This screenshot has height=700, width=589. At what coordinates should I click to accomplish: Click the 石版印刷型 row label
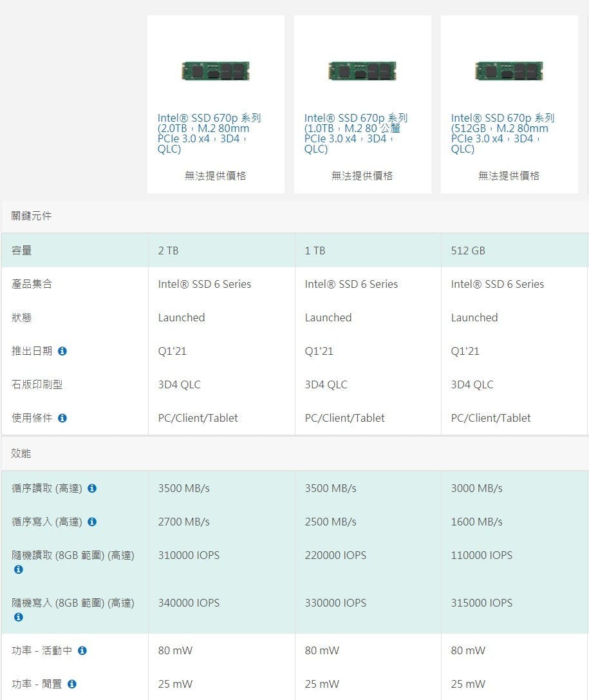(37, 385)
